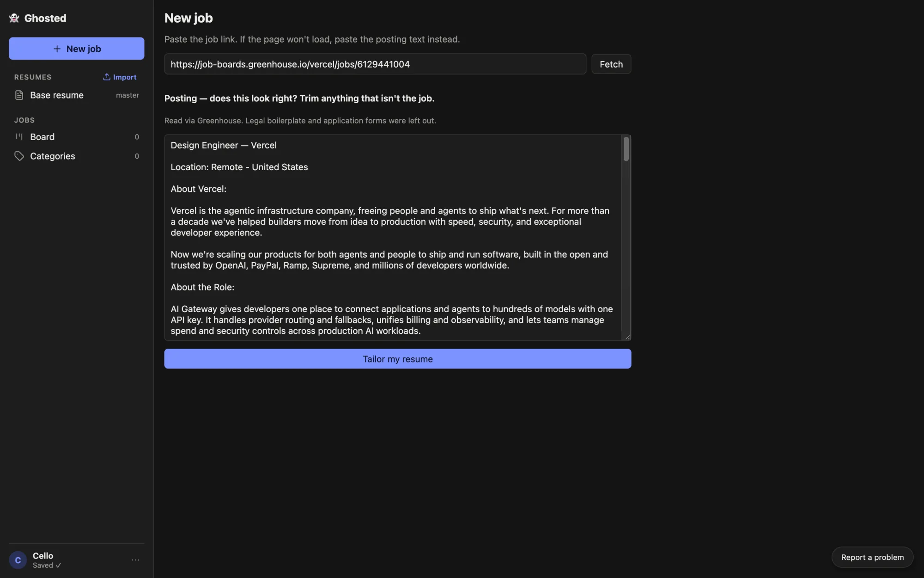Click the Cello avatar circle
Viewport: 924px width, 578px height.
[x=18, y=560]
